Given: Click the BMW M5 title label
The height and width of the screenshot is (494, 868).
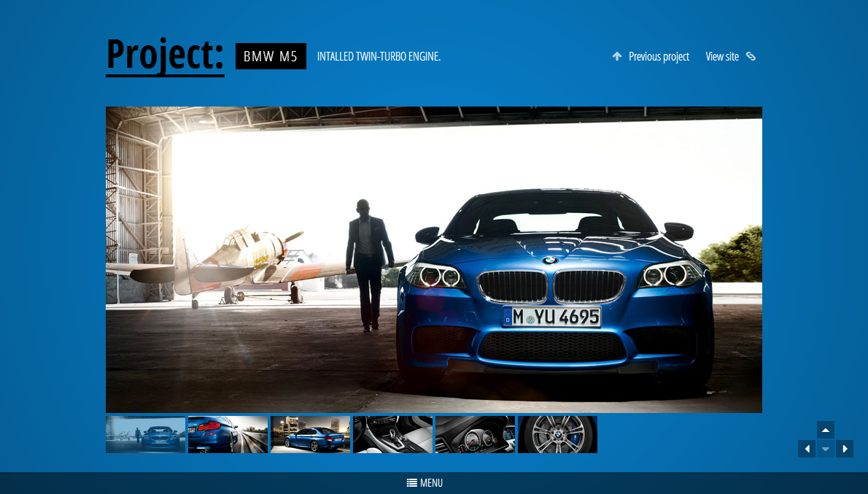Looking at the screenshot, I should [x=271, y=56].
